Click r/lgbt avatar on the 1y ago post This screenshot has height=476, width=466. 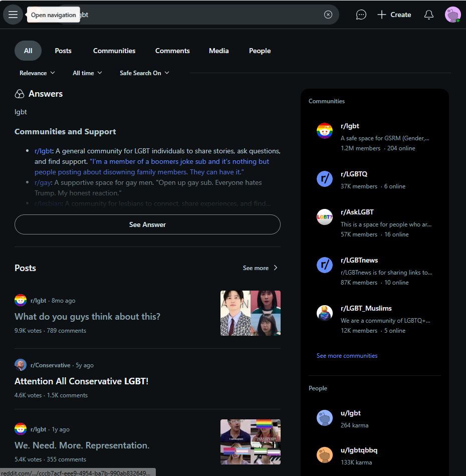[21, 429]
